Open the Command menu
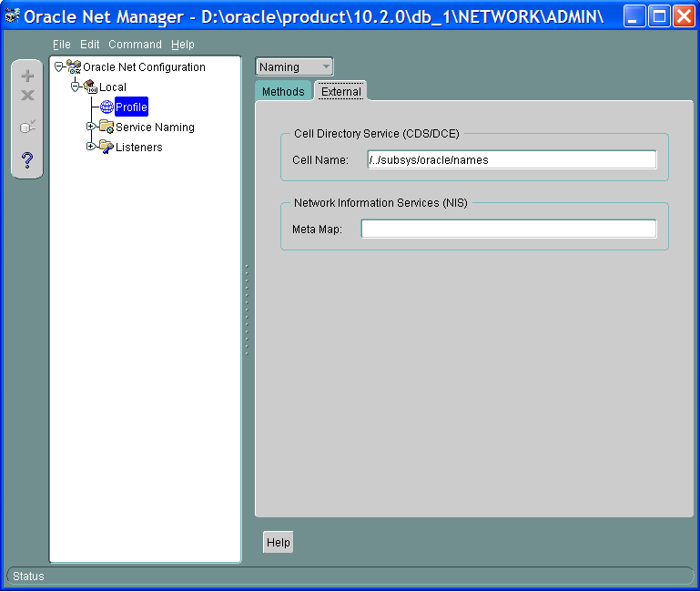Image resolution: width=700 pixels, height=592 pixels. click(x=136, y=45)
